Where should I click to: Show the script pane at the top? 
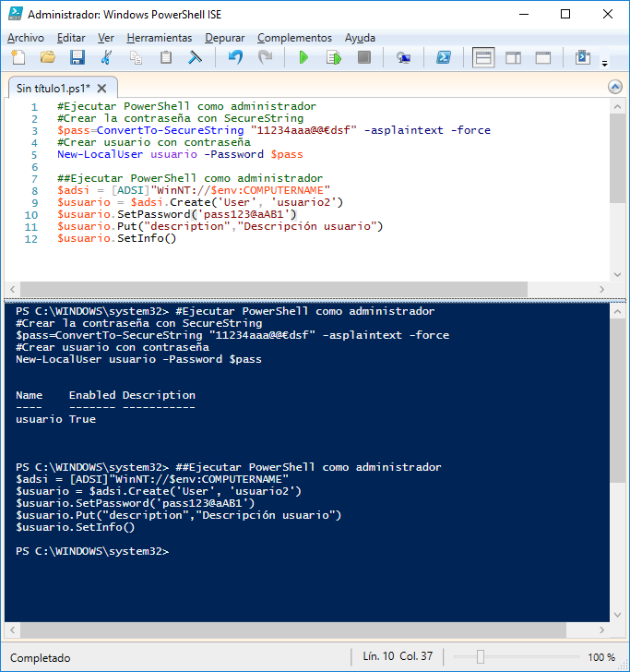tap(483, 57)
